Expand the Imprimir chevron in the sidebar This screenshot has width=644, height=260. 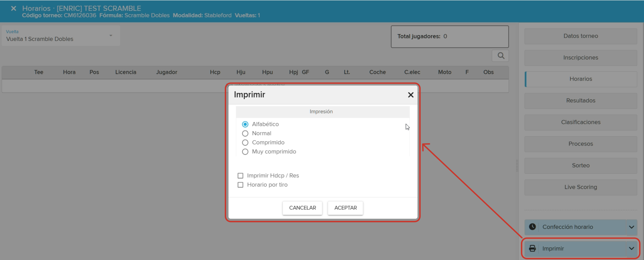click(x=632, y=249)
